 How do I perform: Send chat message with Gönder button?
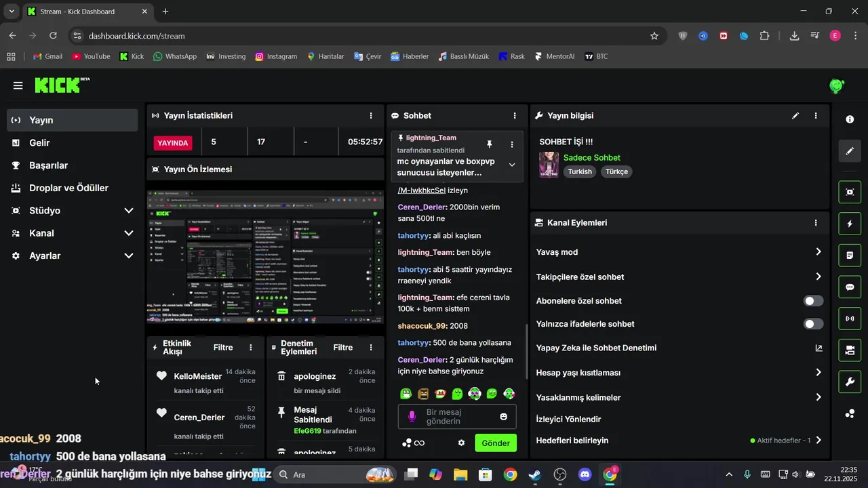pos(496,443)
